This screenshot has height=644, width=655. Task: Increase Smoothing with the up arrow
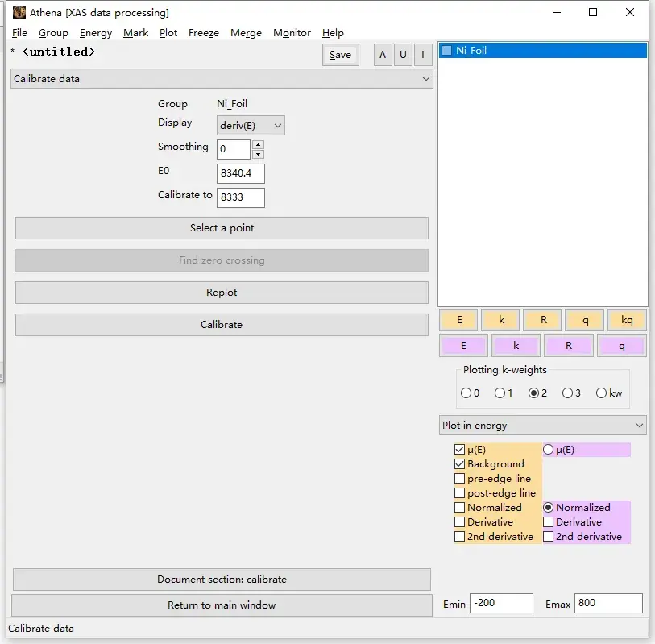tap(259, 144)
